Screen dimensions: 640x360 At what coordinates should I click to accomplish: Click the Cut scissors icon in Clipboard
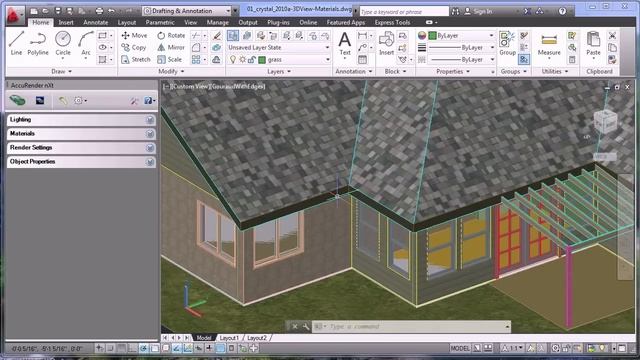pyautogui.click(x=612, y=36)
